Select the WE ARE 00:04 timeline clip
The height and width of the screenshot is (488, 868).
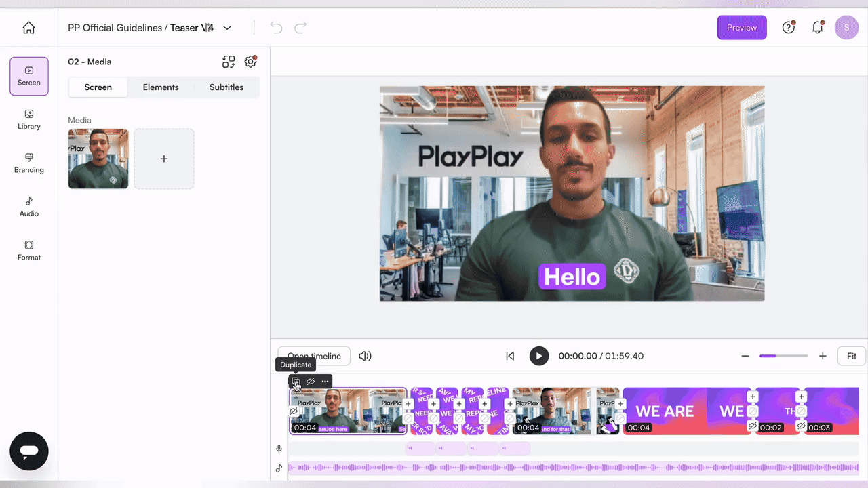click(x=687, y=411)
